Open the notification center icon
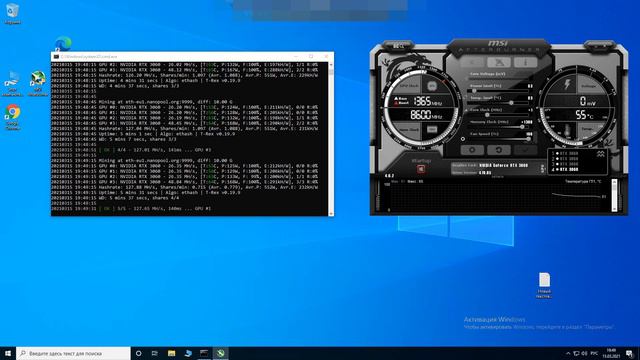Screen dimensions: 640x360 tap(630, 353)
